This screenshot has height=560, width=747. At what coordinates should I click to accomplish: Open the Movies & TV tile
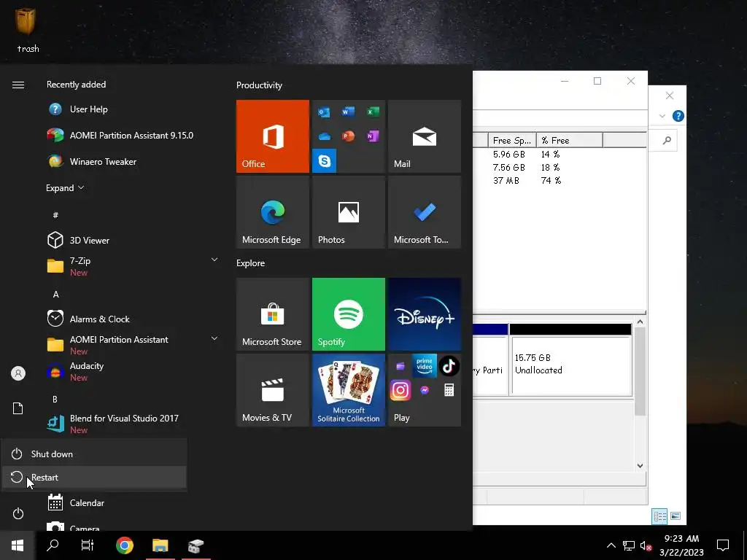pos(273,390)
